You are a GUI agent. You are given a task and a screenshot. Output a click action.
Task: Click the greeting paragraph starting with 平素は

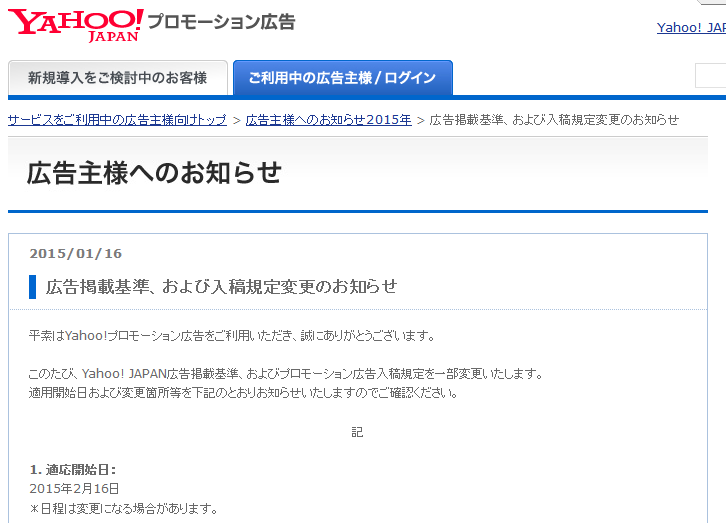pos(232,336)
